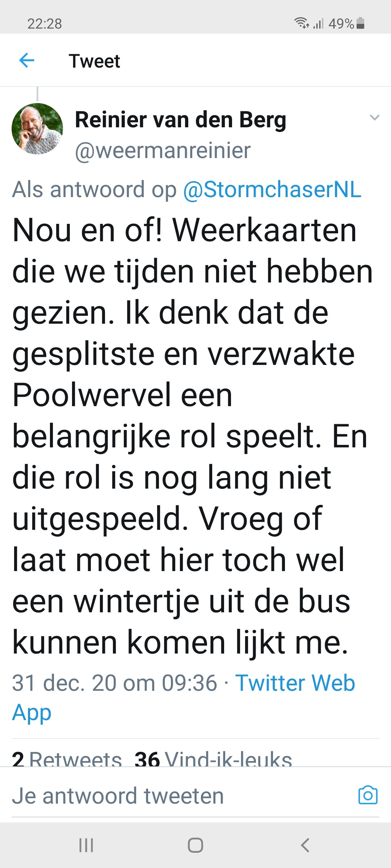Image resolution: width=391 pixels, height=868 pixels.
Task: Tap the Android home button
Action: [195, 845]
